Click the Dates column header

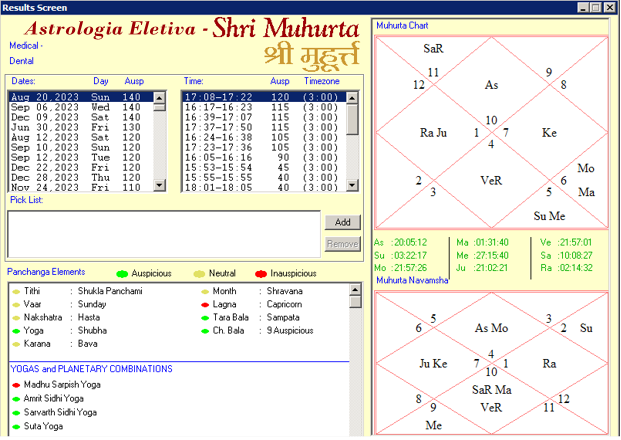click(x=23, y=81)
